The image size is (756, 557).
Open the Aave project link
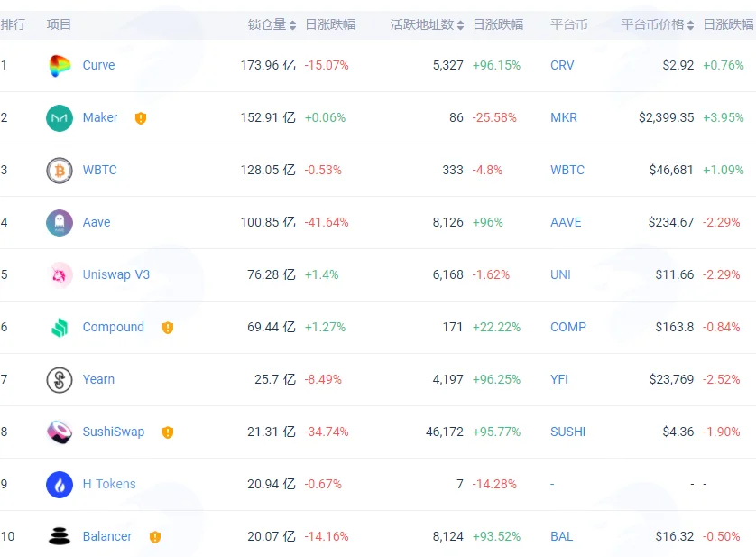click(x=96, y=222)
